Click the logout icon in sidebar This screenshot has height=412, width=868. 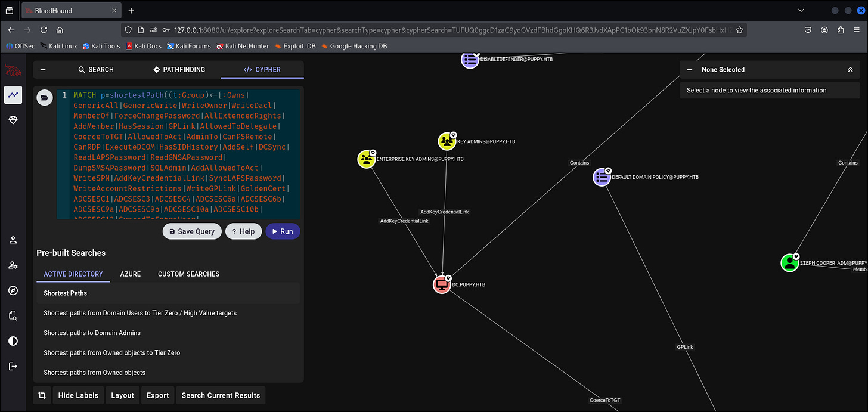13,366
